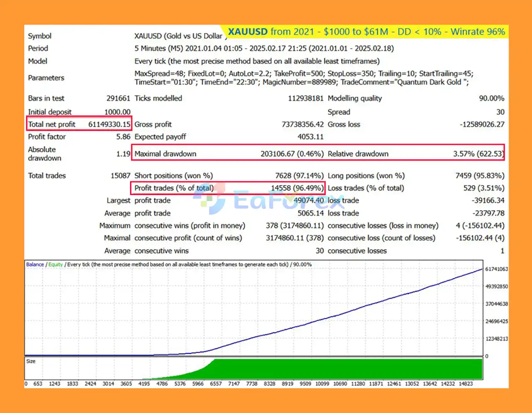The width and height of the screenshot is (532, 413).
Task: Click the 14823 x-axis trade marker
Action: click(x=465, y=384)
